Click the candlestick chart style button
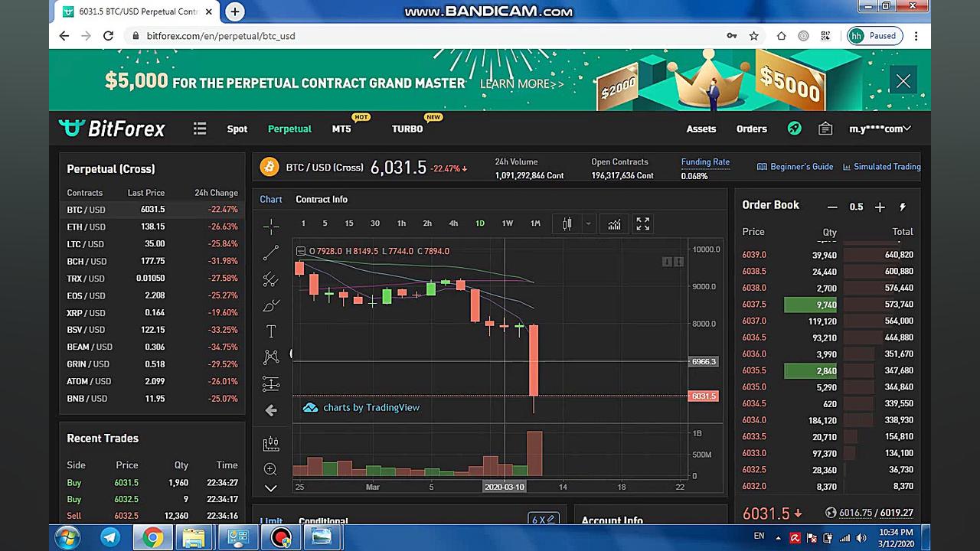 (x=567, y=224)
